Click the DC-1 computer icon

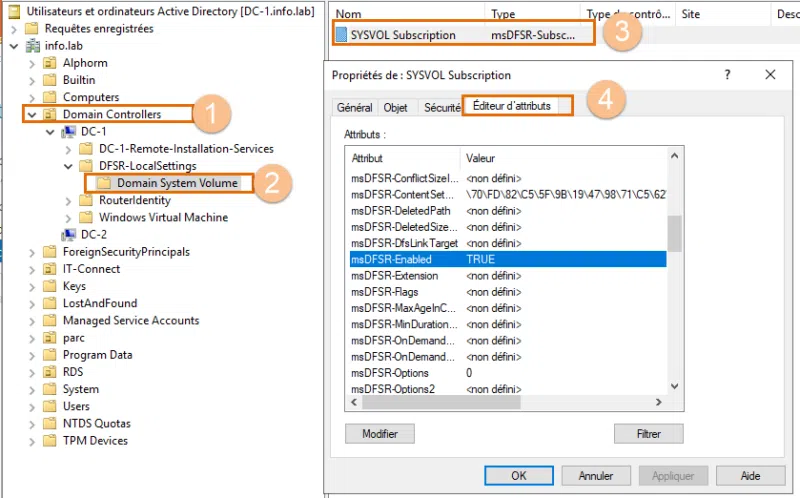point(68,131)
